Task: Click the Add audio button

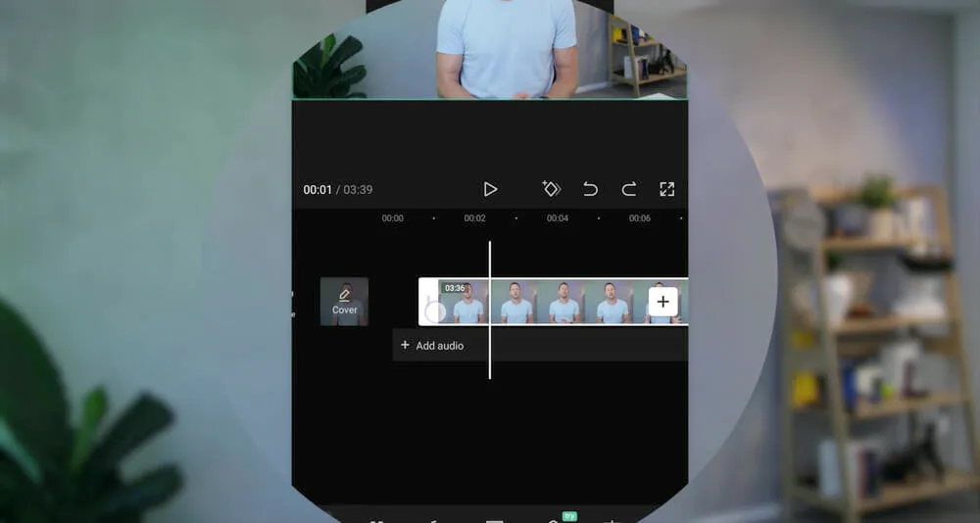Action: [x=432, y=346]
